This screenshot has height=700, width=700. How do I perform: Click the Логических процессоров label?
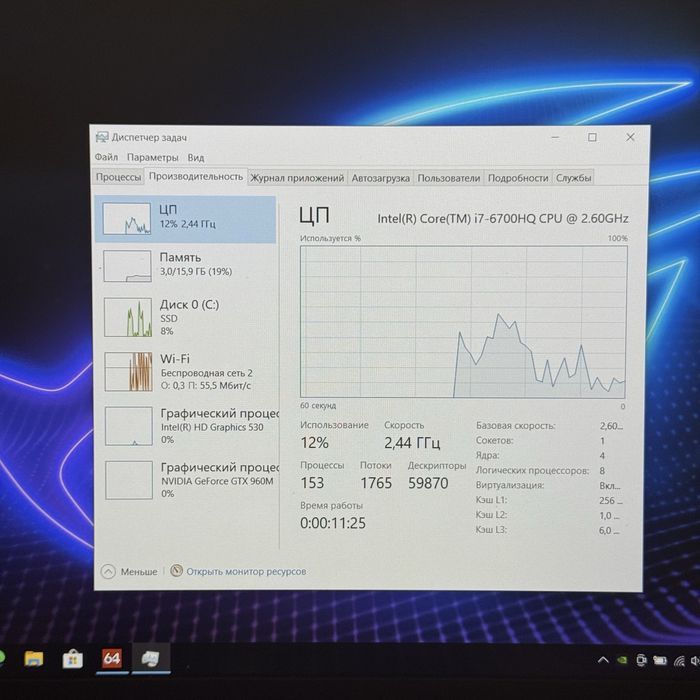pyautogui.click(x=532, y=471)
